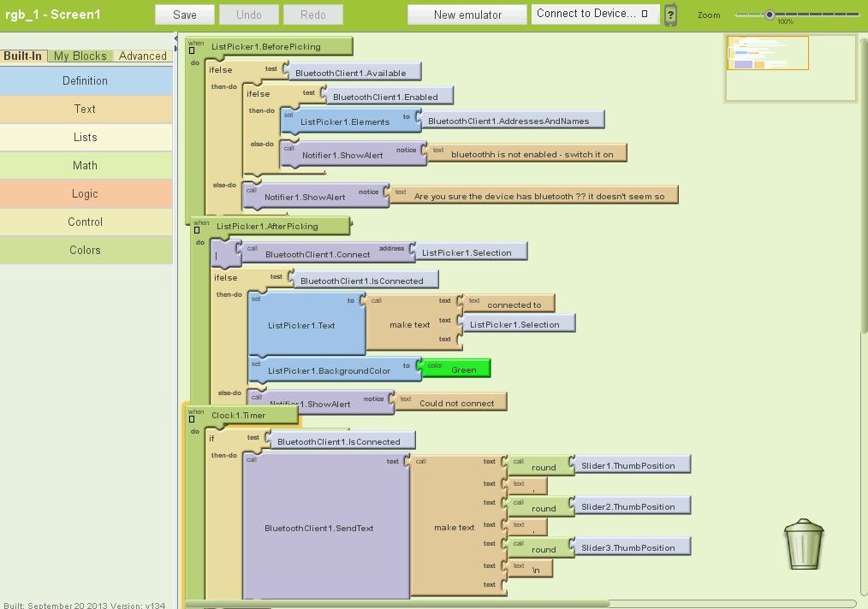868x609 pixels.
Task: Open the Logic blocks drawer
Action: click(x=85, y=193)
